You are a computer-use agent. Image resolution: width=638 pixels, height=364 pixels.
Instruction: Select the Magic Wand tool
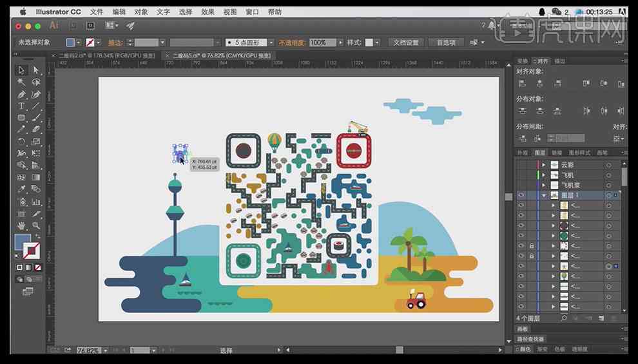click(x=21, y=82)
